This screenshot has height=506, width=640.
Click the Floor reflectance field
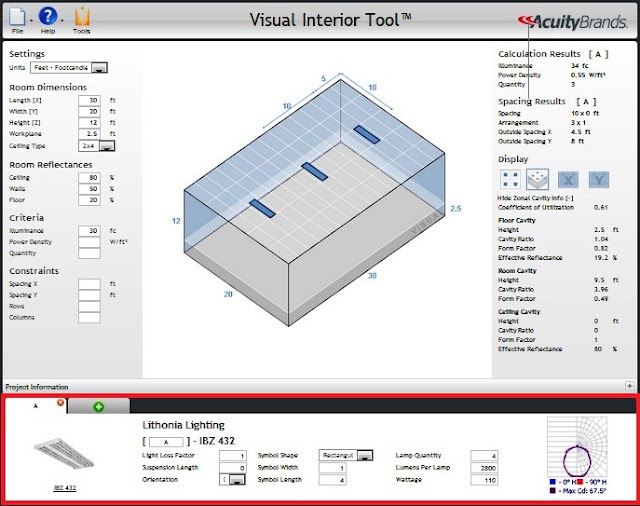(x=89, y=200)
